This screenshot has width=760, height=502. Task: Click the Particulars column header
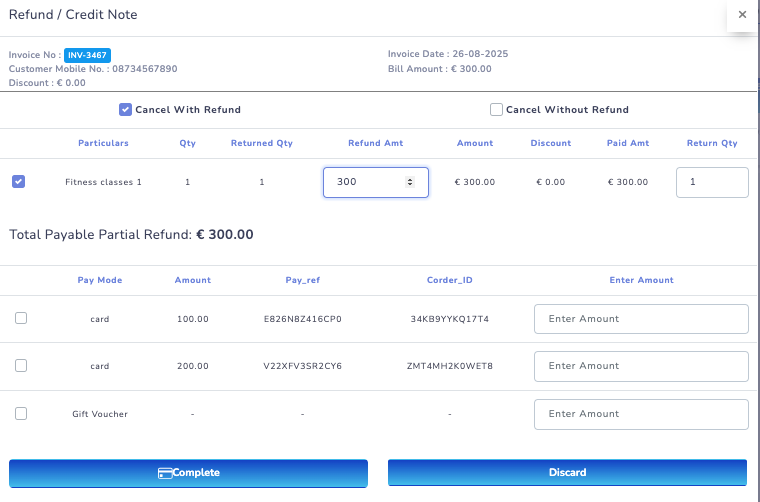point(103,143)
